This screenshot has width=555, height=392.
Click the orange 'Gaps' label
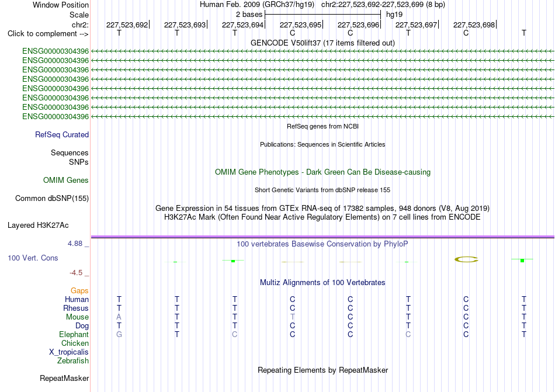(79, 290)
